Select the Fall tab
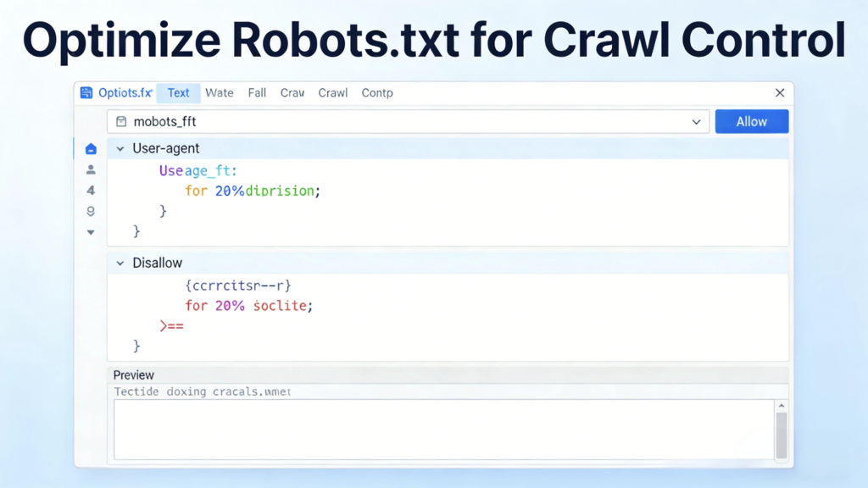 257,93
